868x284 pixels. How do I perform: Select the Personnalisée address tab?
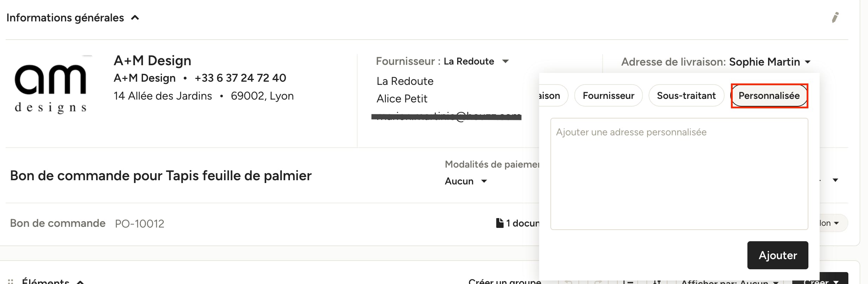point(769,95)
